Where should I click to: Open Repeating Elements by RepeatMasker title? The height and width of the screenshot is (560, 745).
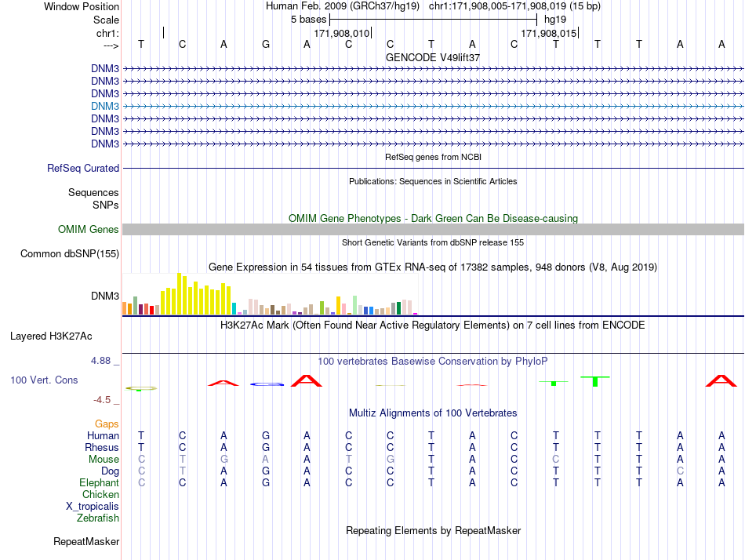[433, 531]
